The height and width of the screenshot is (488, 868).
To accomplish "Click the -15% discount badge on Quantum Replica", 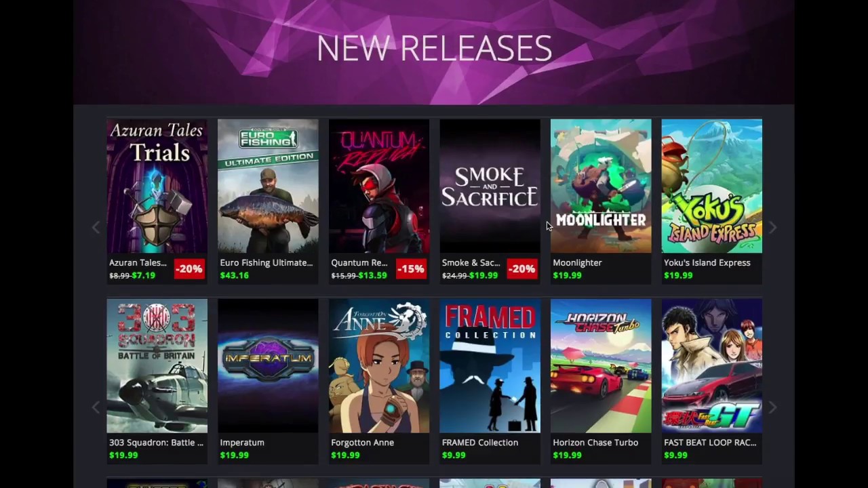I will 411,269.
